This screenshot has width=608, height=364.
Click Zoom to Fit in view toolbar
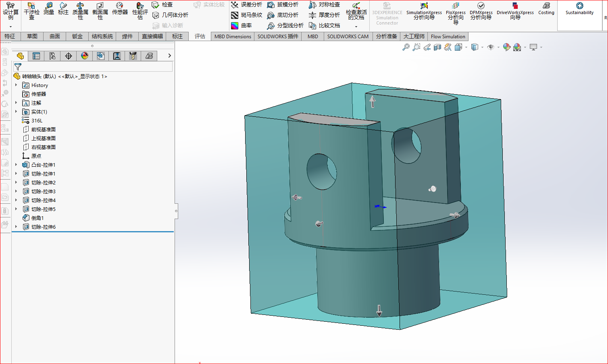(x=406, y=47)
